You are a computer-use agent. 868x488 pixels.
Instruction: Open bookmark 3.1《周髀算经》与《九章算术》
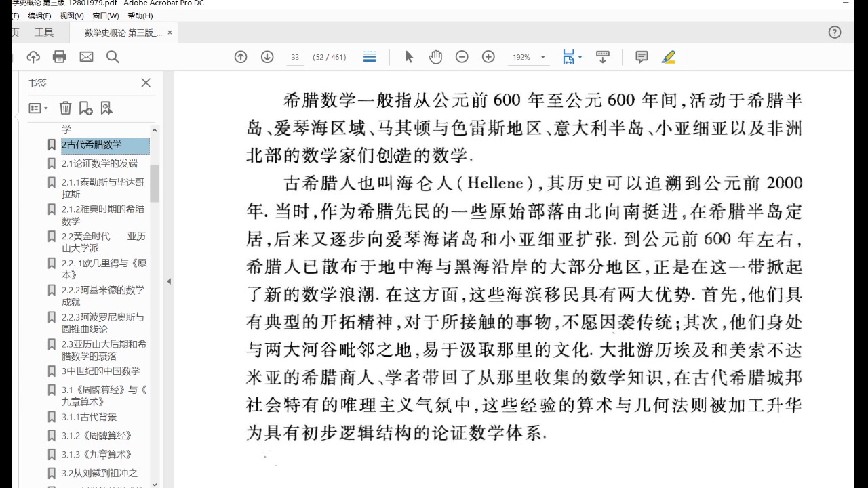click(x=104, y=395)
